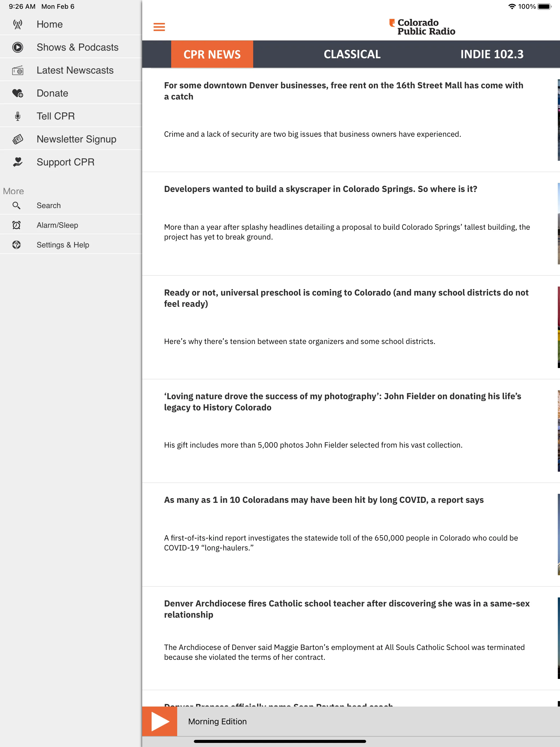Screen dimensions: 560x747
Task: Open Latest Newscasts
Action: click(x=71, y=70)
